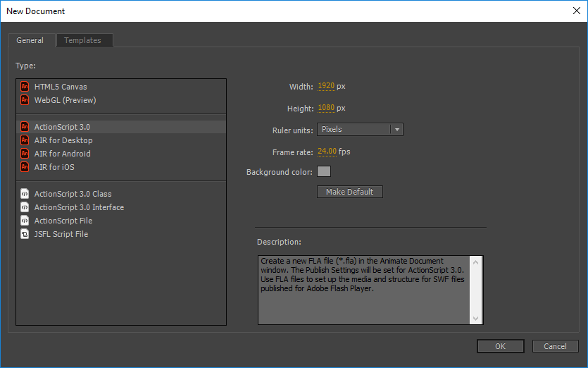Viewport: 588px width, 368px height.
Task: Select ActionScript 3.0 Interface from type list
Action: coord(79,207)
